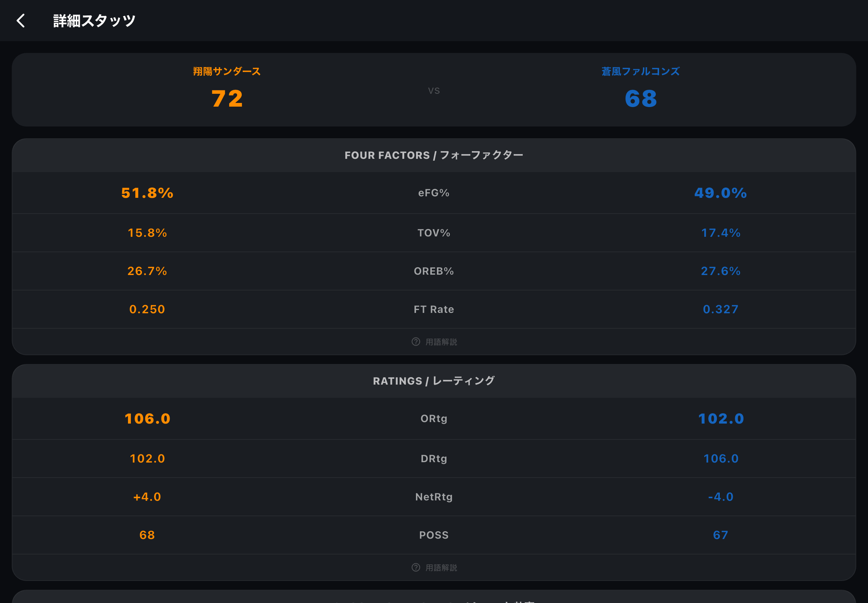Click the help icon under Ratings
This screenshot has width=868, height=603.
[x=416, y=567]
